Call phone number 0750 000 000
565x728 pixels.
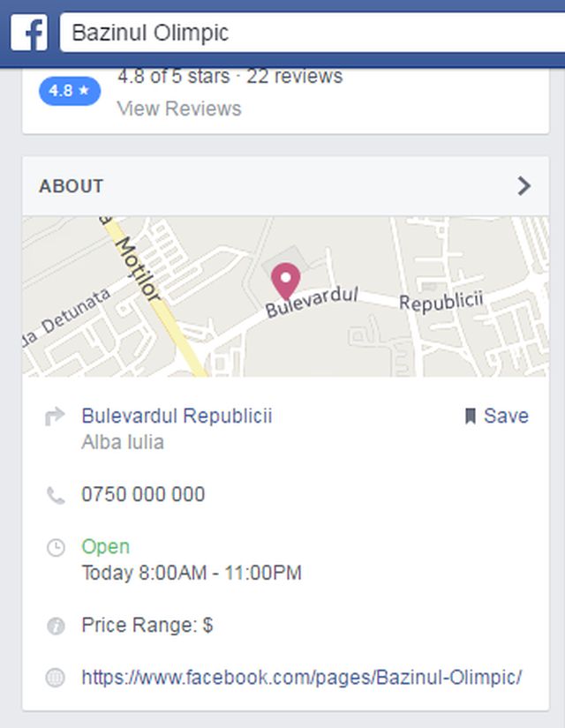143,494
